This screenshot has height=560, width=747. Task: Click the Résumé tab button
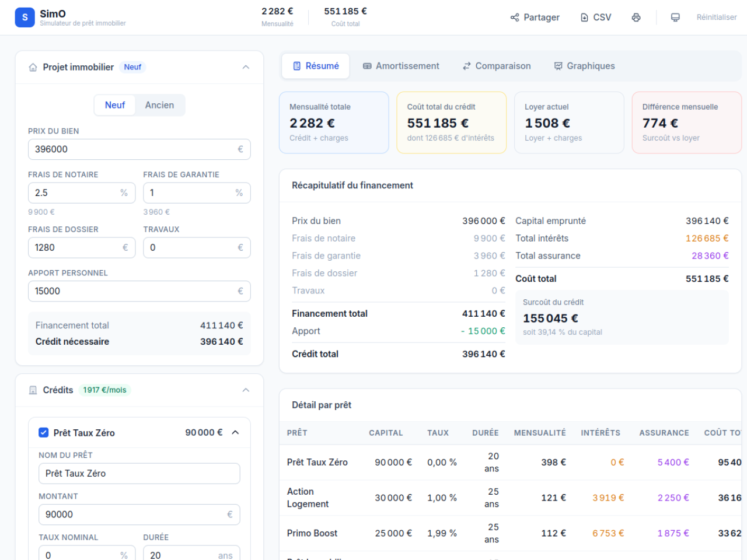316,66
